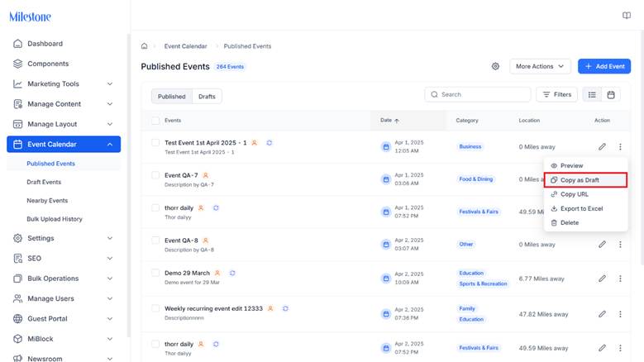Edit Test Event 1st April 2025 pencil icon
Viewport: 644px width, 362px height.
coord(602,146)
